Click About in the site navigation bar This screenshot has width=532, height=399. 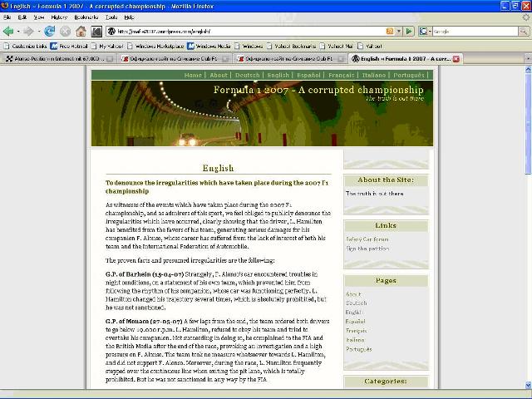pos(219,76)
